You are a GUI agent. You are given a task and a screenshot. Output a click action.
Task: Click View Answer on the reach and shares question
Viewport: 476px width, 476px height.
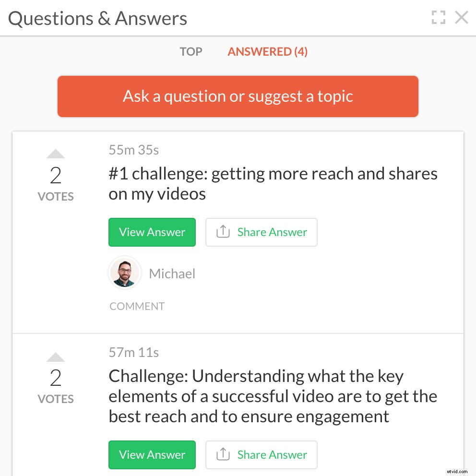(152, 232)
